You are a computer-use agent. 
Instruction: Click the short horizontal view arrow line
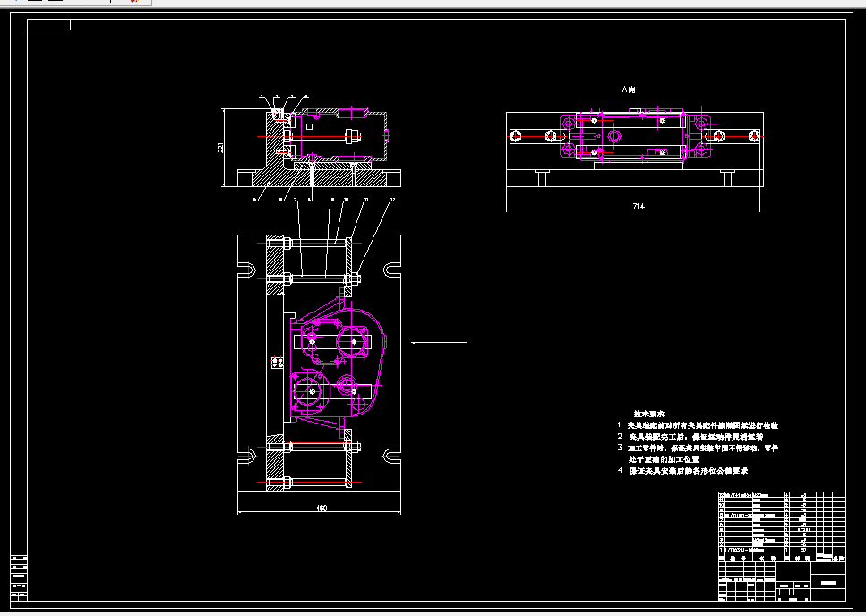440,343
